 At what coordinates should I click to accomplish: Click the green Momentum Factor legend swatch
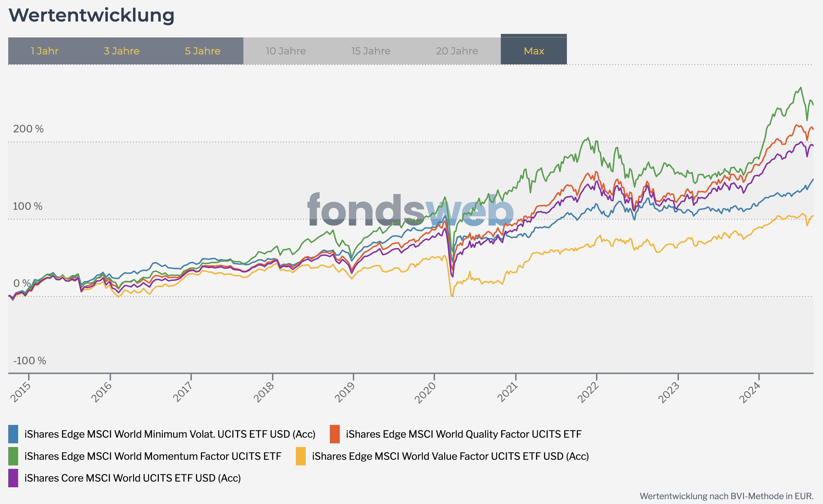[x=13, y=456]
